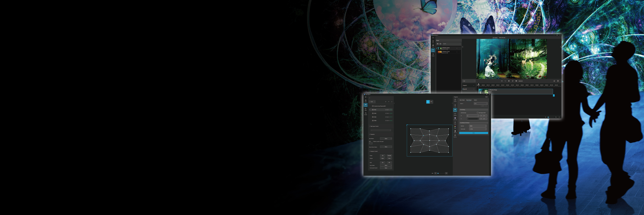This screenshot has height=215, width=644.
Task: Click the blue Store button
Action: click(x=474, y=133)
